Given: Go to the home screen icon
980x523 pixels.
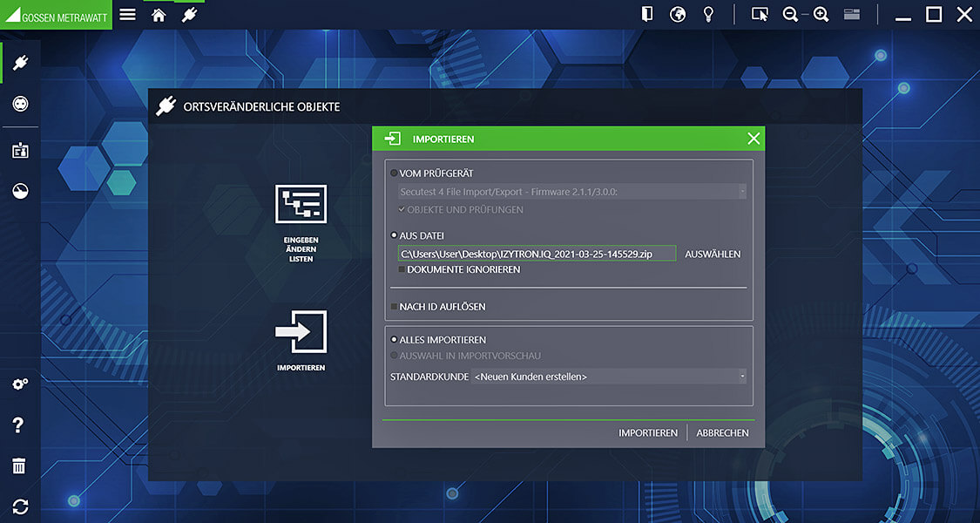Looking at the screenshot, I should 159,15.
